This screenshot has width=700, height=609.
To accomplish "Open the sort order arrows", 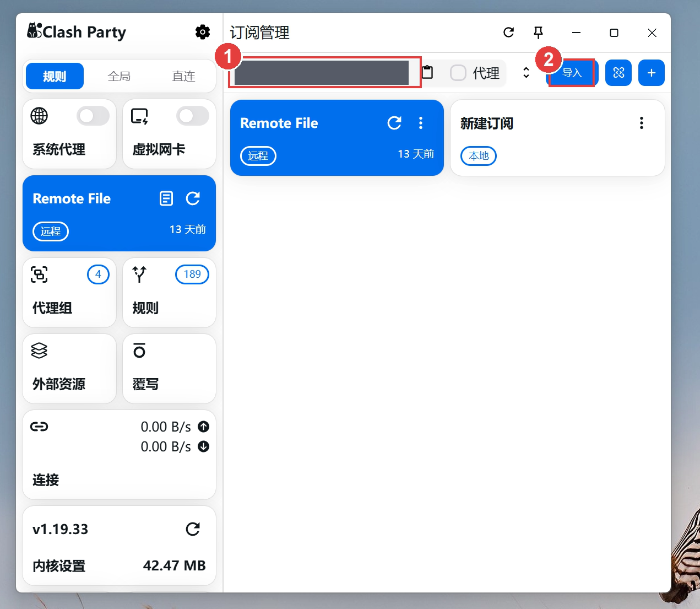I will 526,73.
